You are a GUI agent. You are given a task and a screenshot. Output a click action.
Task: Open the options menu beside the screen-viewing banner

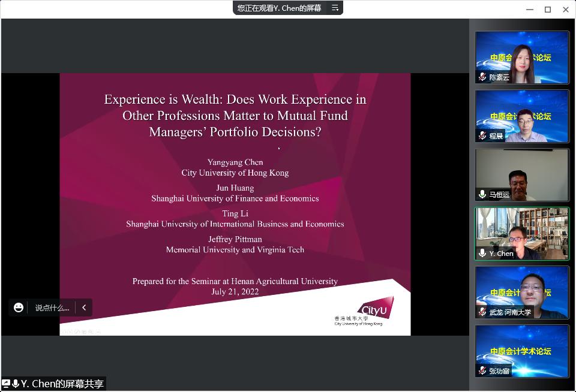point(335,8)
